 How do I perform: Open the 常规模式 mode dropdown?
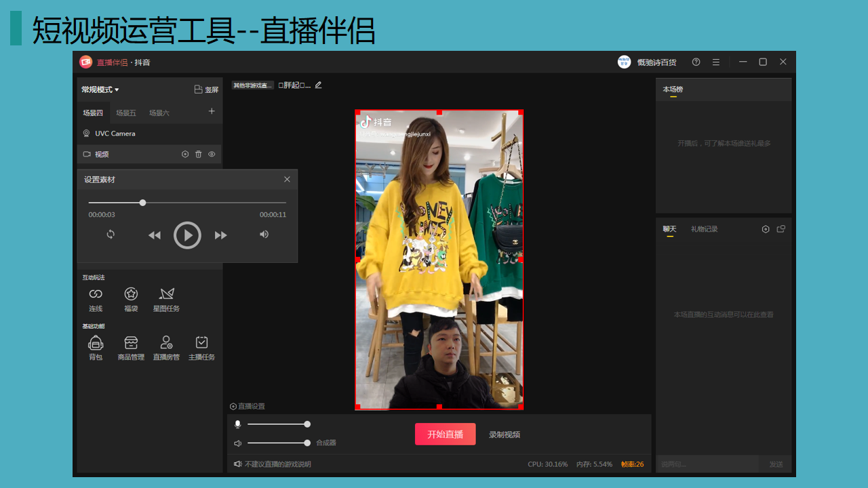[x=100, y=89]
